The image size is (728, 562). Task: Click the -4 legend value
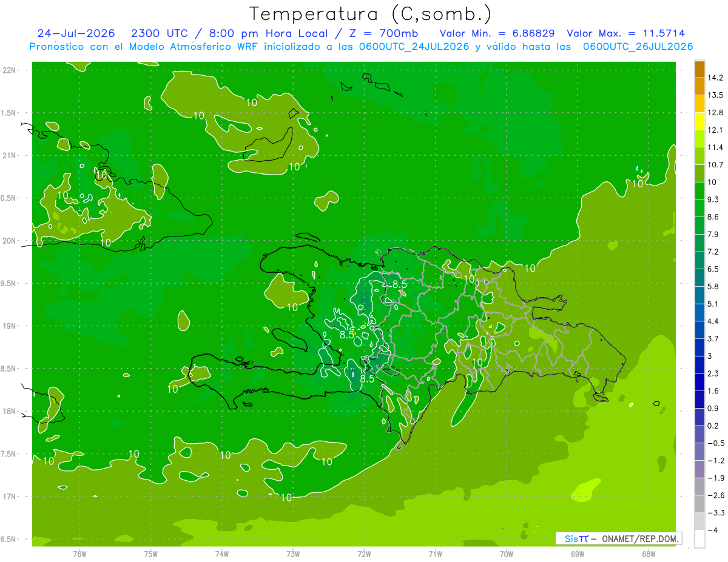click(x=713, y=530)
